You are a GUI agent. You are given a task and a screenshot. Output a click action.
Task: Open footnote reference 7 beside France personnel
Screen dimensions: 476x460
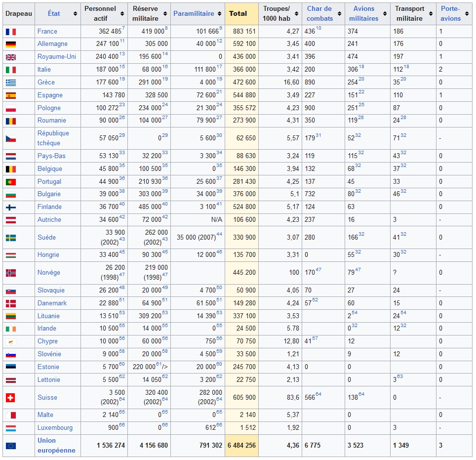click(123, 28)
